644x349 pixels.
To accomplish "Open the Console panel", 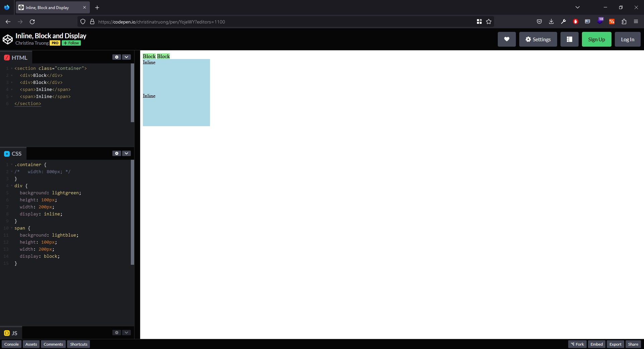I will 11,344.
